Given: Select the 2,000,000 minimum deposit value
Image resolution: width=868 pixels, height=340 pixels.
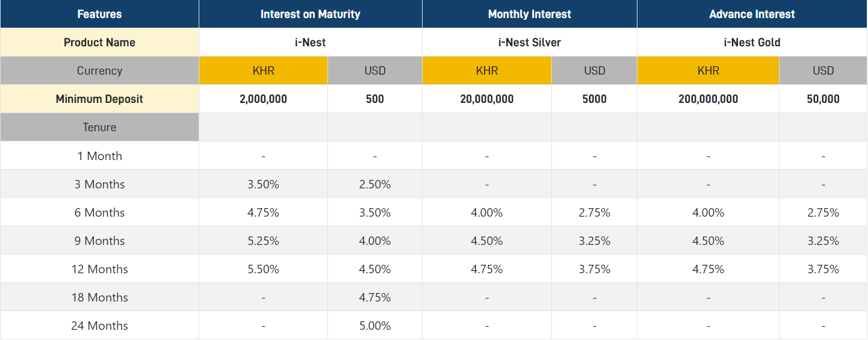Looking at the screenshot, I should tap(264, 99).
